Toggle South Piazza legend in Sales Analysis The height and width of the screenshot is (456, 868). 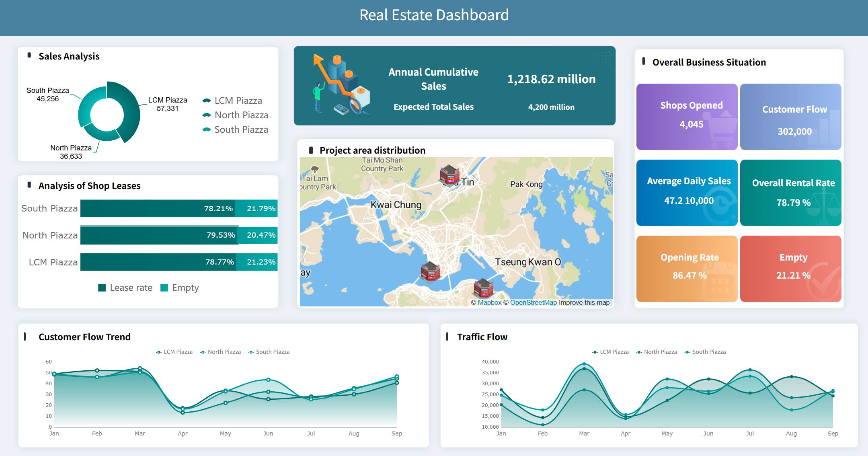236,129
